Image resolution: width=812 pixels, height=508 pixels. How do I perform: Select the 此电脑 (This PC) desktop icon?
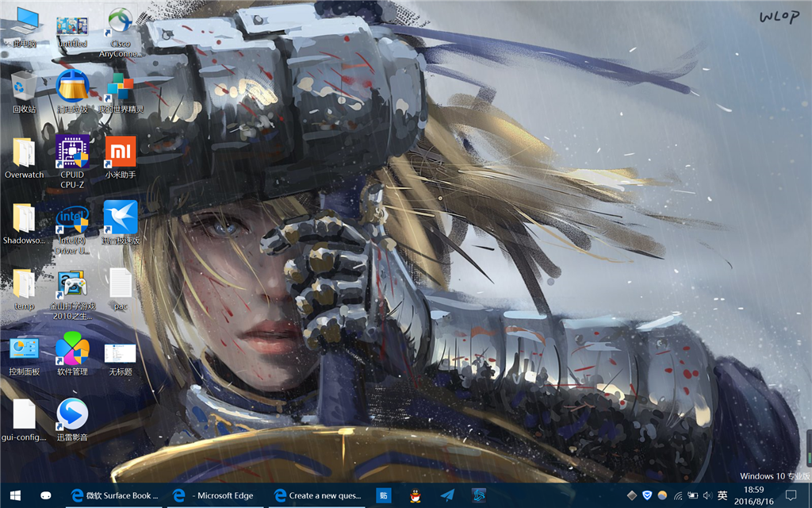[24, 27]
